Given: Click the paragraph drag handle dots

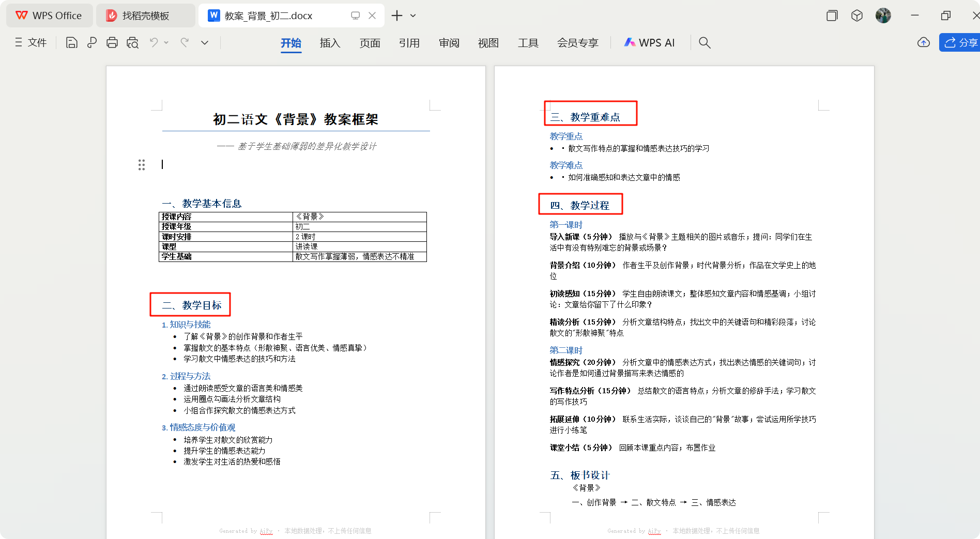Looking at the screenshot, I should pyautogui.click(x=142, y=165).
